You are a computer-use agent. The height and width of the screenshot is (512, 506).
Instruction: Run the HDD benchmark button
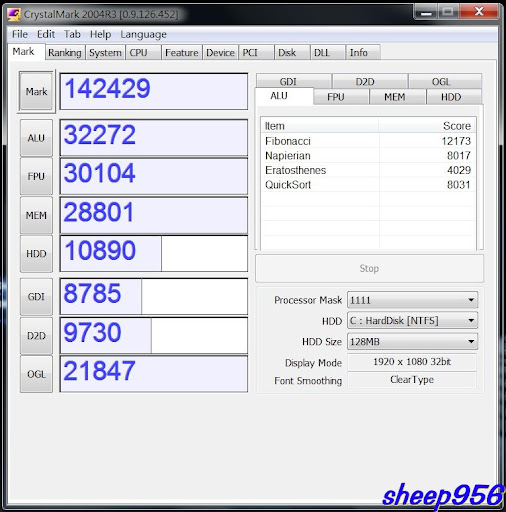tap(36, 254)
